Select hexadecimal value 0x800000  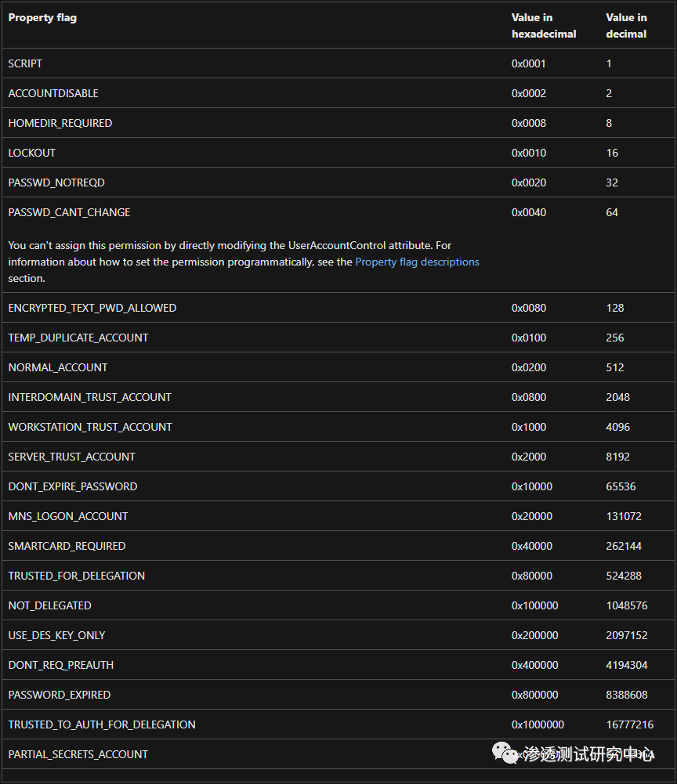click(x=535, y=695)
